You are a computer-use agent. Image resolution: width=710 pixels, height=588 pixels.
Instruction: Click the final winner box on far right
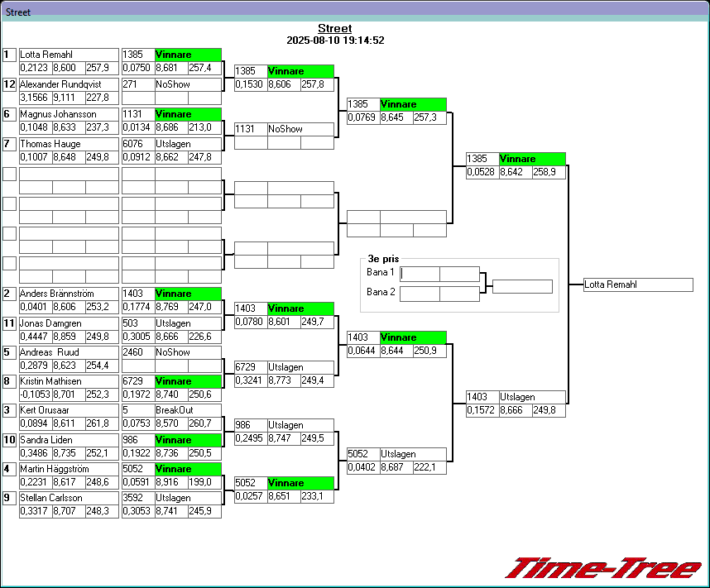point(637,284)
